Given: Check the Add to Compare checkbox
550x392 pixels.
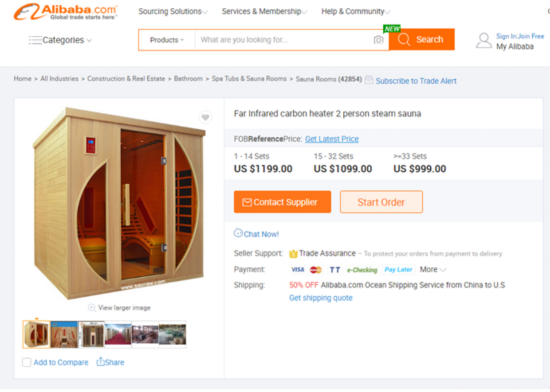Looking at the screenshot, I should click(26, 362).
